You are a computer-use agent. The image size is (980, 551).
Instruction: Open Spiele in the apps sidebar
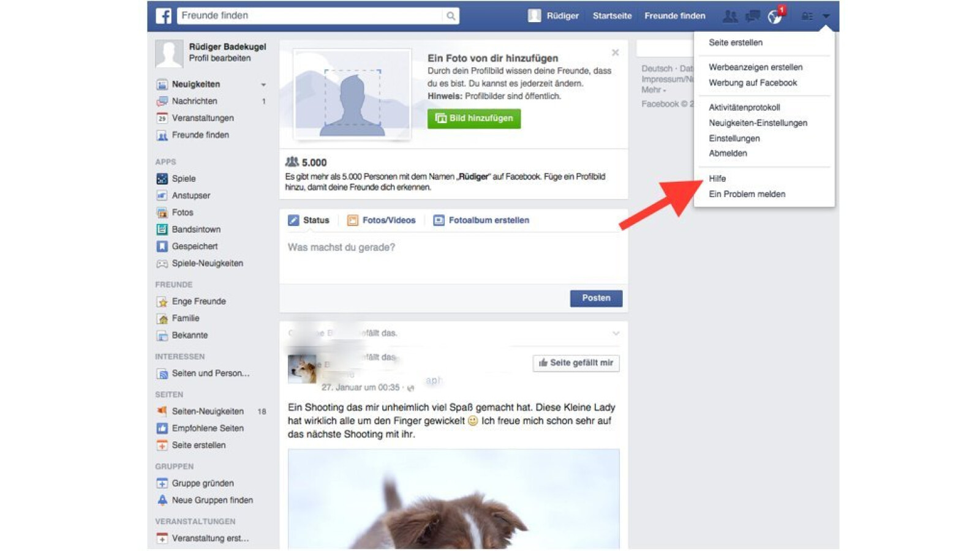tap(183, 179)
